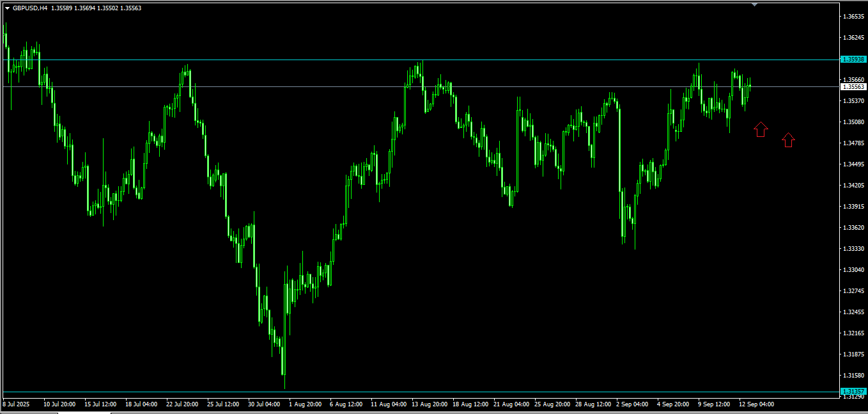Screen dimensions: 868x414
Task: Click the 12 Sep 04:00 time label
Action: 756,404
